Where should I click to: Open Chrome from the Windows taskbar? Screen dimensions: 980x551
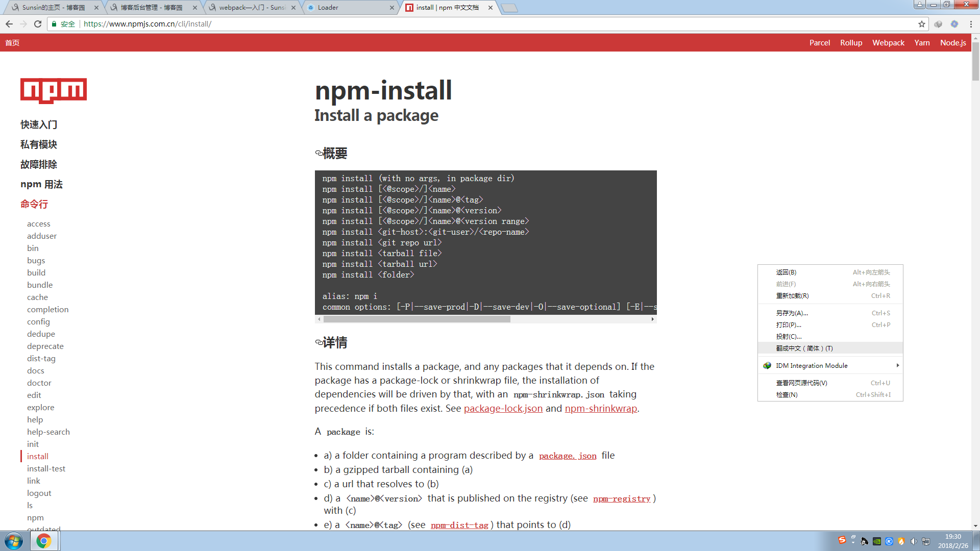pyautogui.click(x=44, y=541)
